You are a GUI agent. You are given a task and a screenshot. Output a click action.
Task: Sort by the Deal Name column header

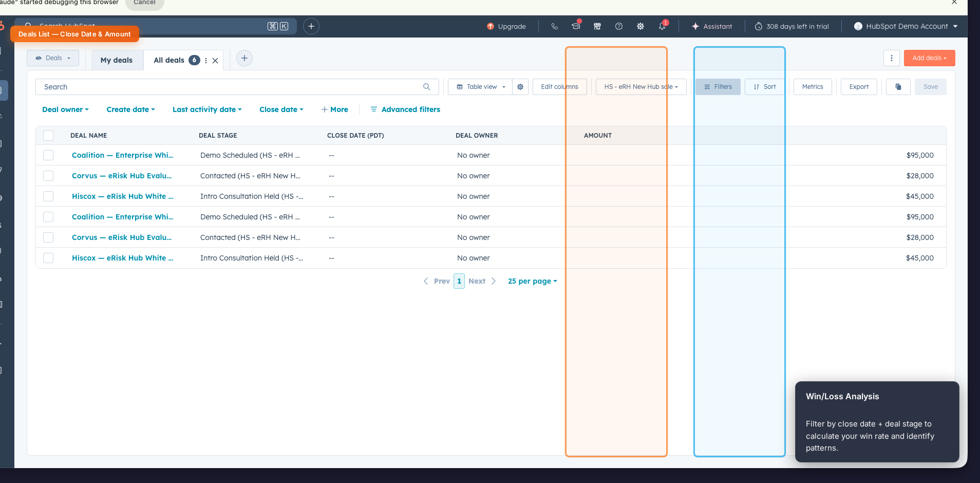tap(89, 136)
